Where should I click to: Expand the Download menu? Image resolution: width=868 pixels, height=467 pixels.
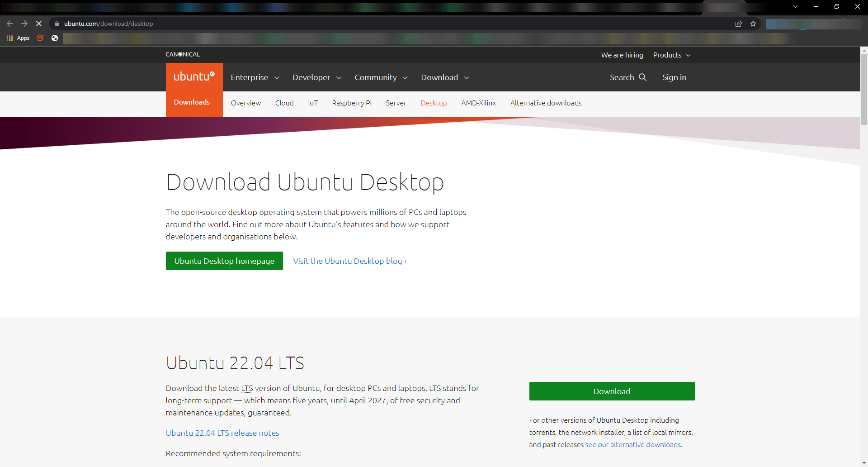pyautogui.click(x=445, y=77)
